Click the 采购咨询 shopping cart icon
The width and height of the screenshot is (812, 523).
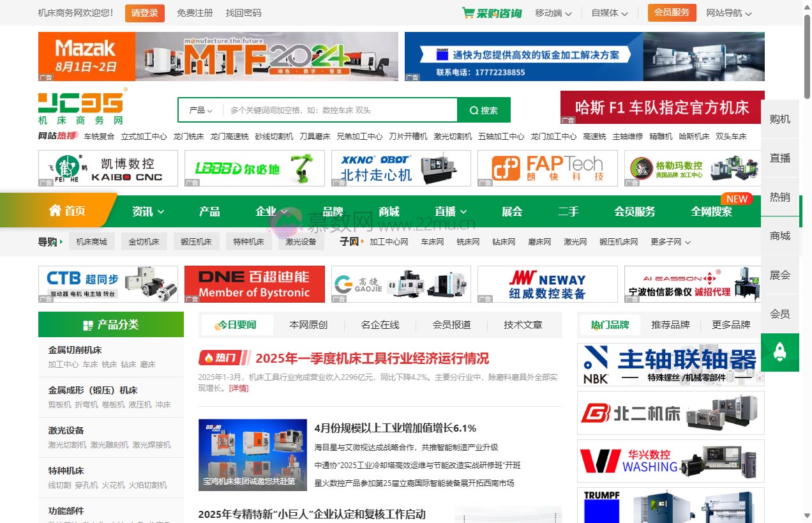470,12
